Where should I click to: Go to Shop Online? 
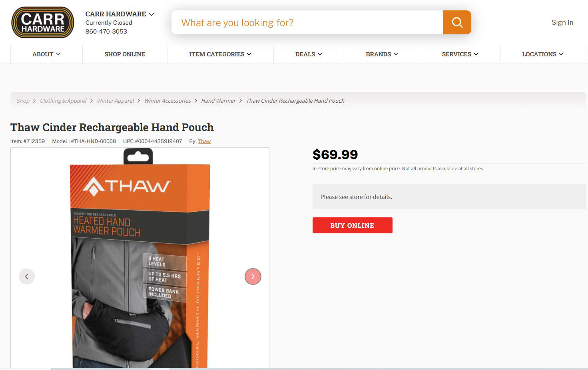coord(125,54)
